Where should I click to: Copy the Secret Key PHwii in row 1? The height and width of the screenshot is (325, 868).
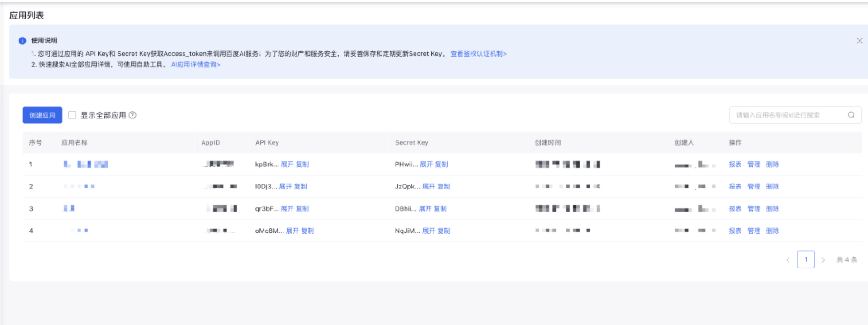441,165
